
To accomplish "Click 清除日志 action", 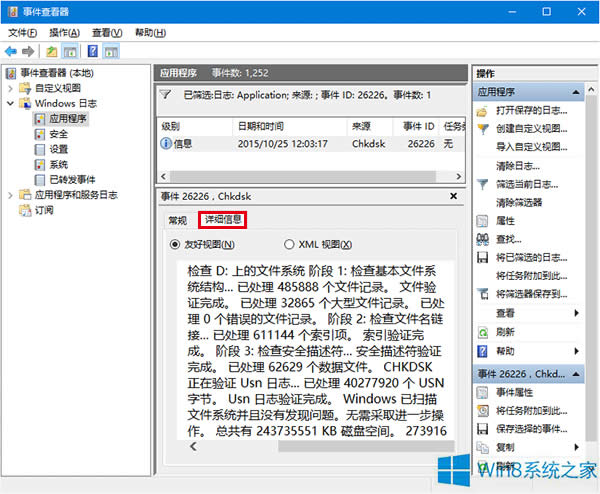I will pyautogui.click(x=518, y=166).
